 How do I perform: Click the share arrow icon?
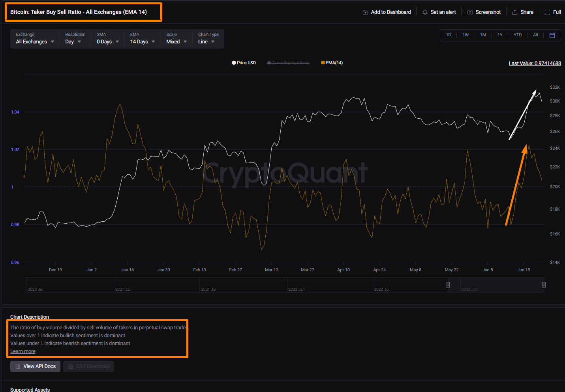click(515, 12)
